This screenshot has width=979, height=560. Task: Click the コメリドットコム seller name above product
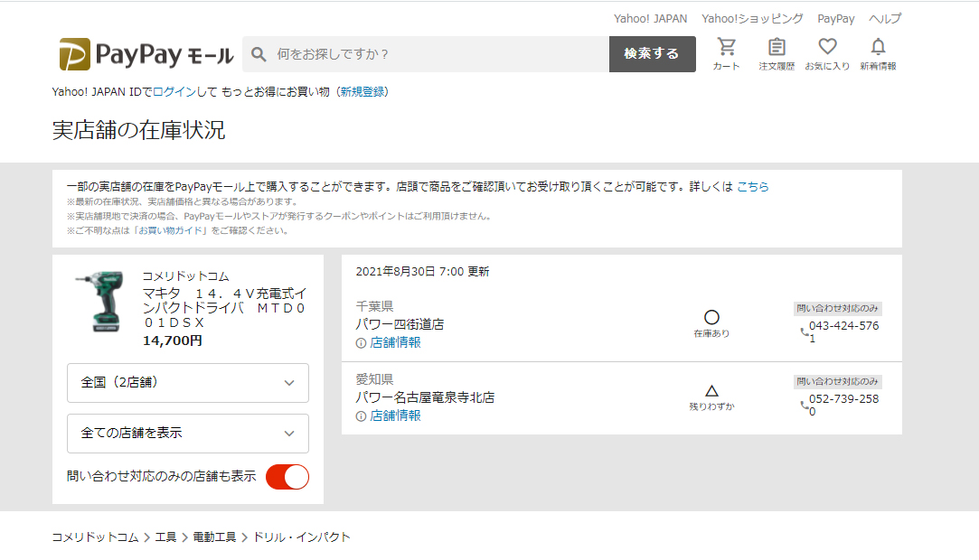click(x=185, y=276)
